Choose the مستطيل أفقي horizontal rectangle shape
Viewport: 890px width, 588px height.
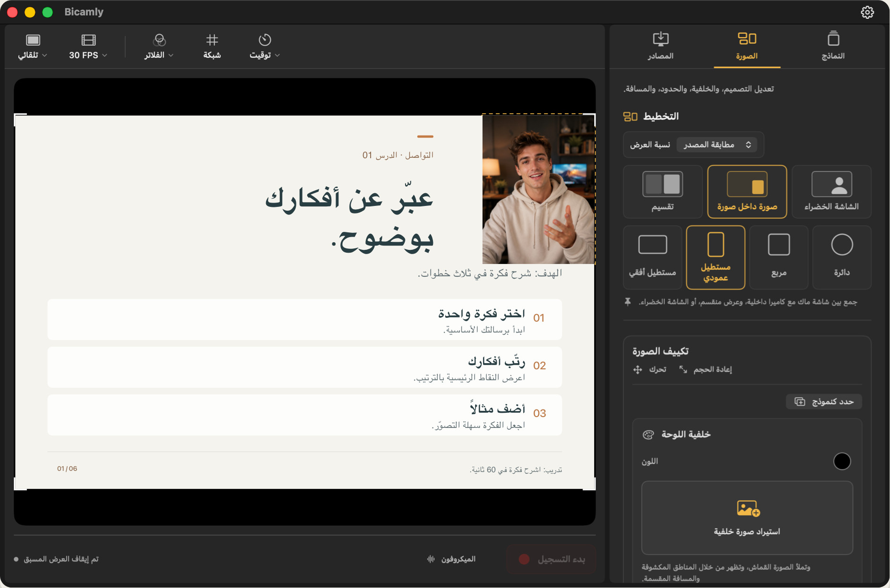click(x=652, y=257)
